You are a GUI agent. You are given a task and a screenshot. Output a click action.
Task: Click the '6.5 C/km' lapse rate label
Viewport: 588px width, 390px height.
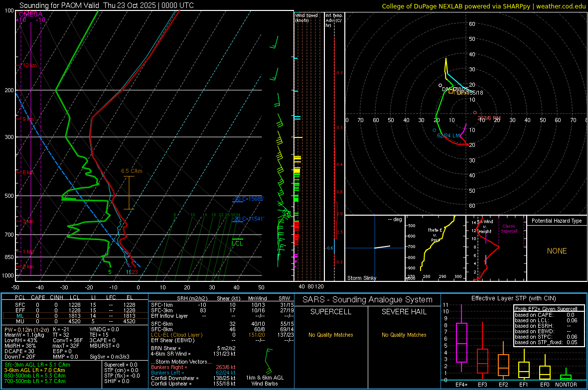click(132, 171)
